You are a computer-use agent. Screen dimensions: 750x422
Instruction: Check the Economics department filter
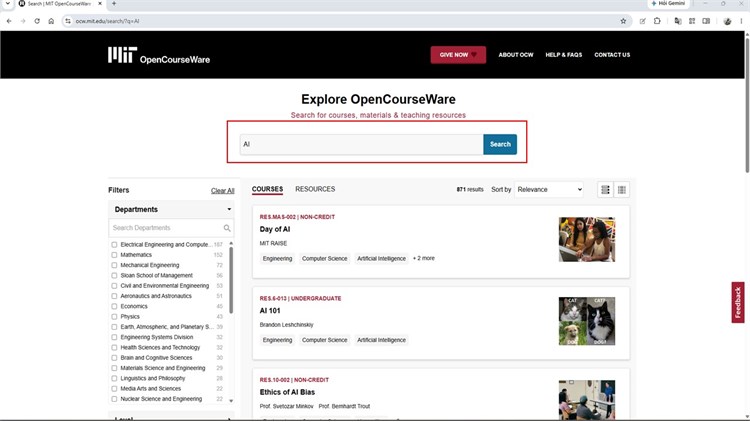(x=114, y=306)
